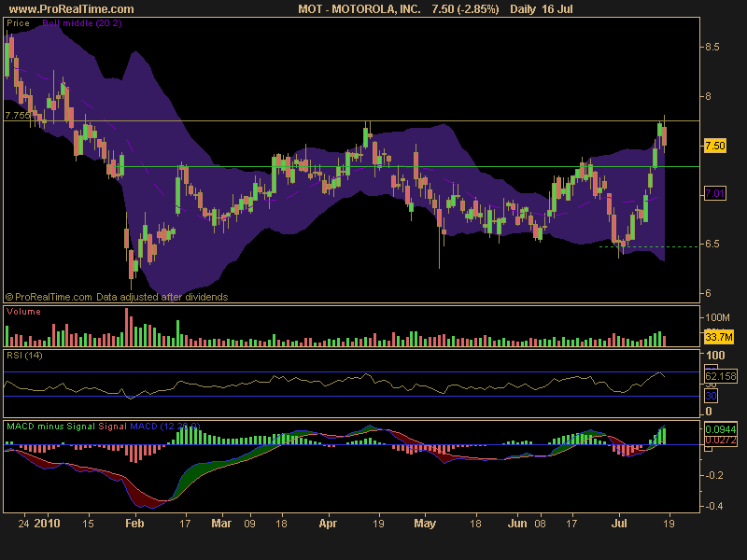Select the Mar month label on date axis

(221, 524)
